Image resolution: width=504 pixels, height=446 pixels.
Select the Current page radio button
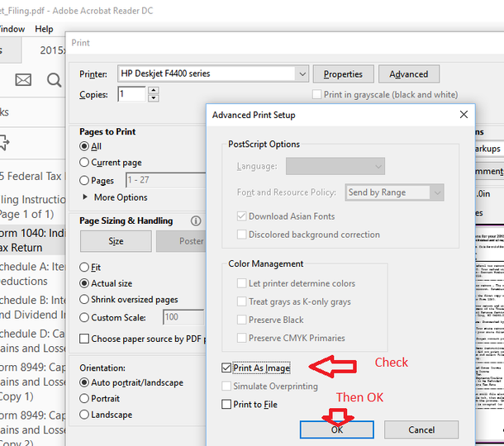tap(84, 162)
